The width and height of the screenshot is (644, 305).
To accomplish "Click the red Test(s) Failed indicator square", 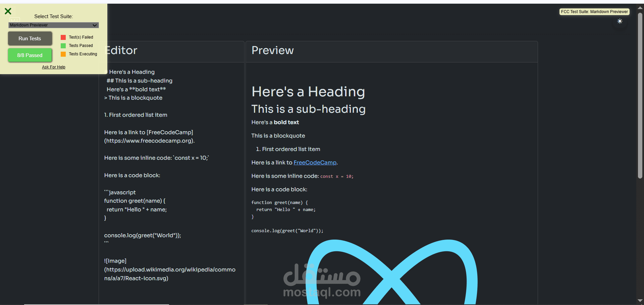I will pos(63,37).
